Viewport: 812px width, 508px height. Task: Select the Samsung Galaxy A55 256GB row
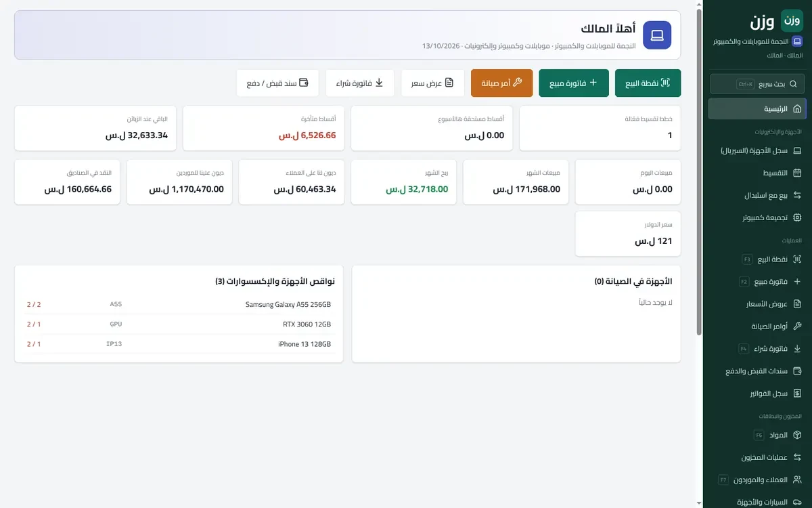click(x=179, y=305)
